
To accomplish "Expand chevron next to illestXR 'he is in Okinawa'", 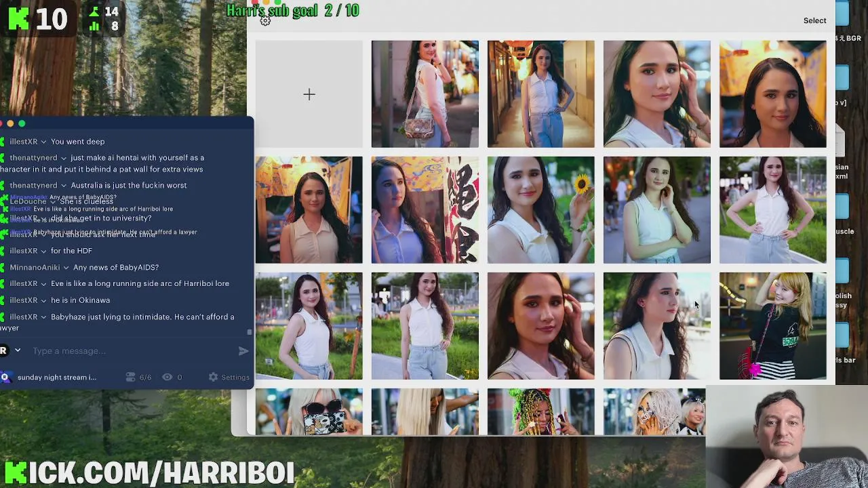I will pos(43,300).
